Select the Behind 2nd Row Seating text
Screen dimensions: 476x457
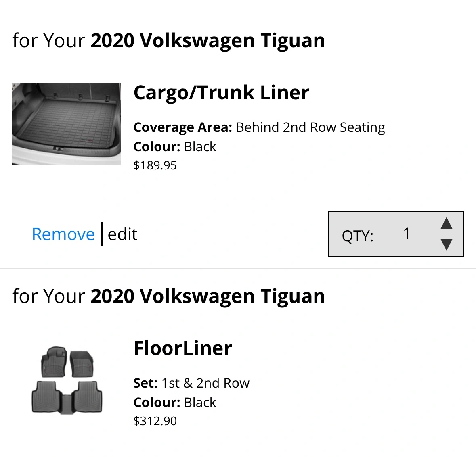[x=310, y=127]
